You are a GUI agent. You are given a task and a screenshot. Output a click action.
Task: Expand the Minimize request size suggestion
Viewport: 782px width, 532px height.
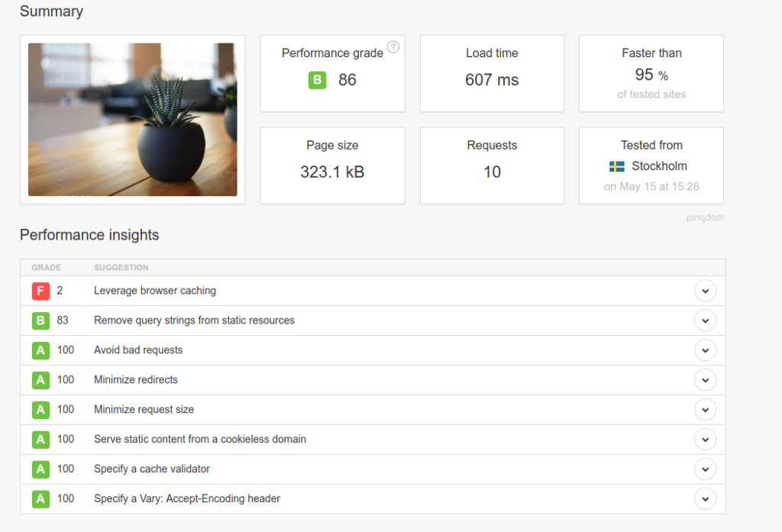[x=705, y=409]
